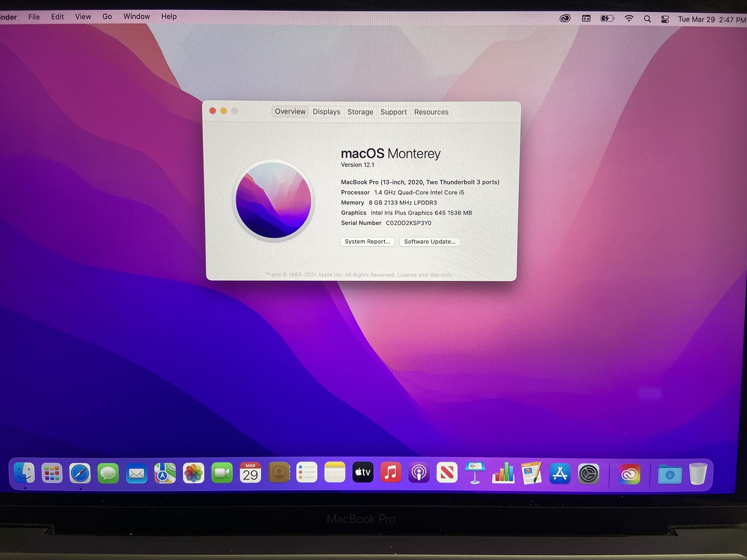Click the System Report button
The image size is (747, 560).
(367, 241)
